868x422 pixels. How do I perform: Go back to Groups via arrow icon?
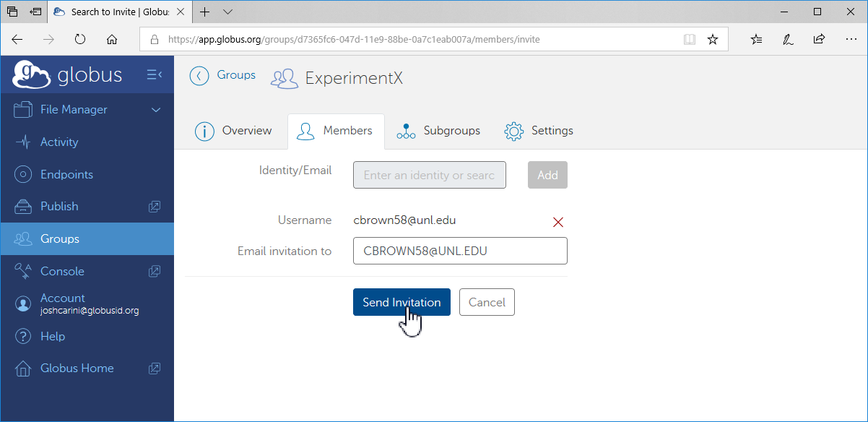(199, 75)
